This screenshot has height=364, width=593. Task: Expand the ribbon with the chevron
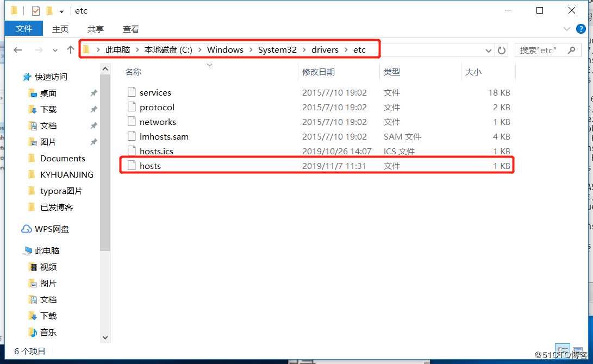click(x=566, y=29)
